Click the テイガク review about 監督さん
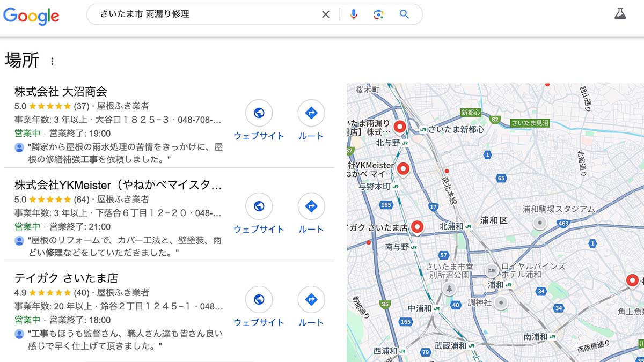The image size is (644, 362). pyautogui.click(x=125, y=339)
